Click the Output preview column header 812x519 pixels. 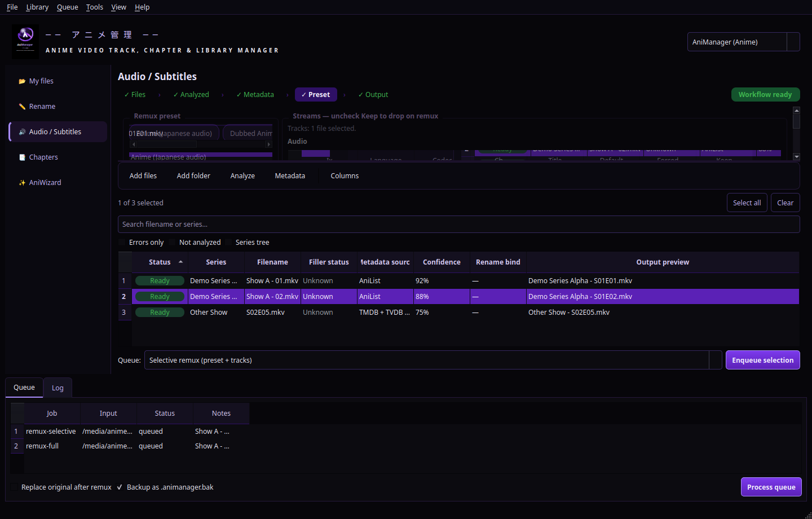coord(663,262)
